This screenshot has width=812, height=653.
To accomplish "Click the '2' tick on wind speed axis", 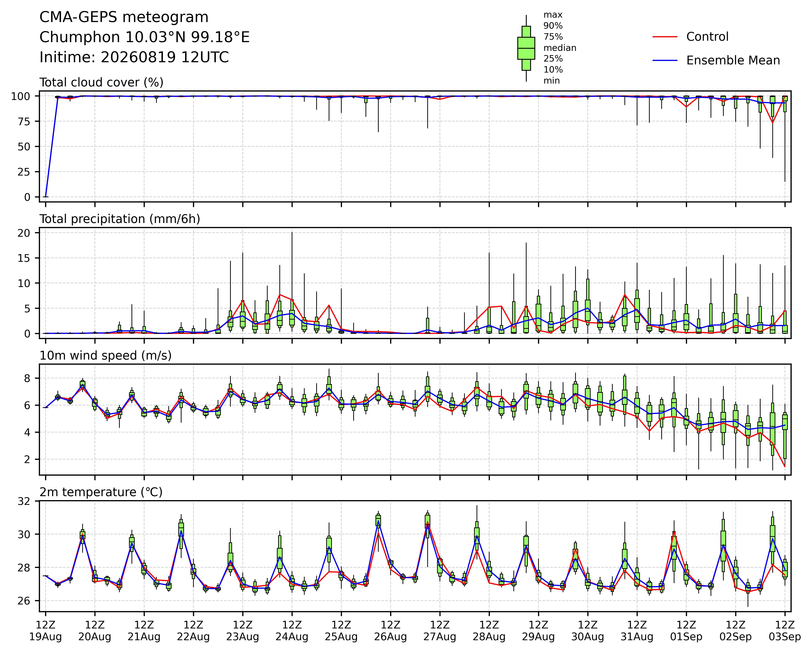I will [x=27, y=460].
